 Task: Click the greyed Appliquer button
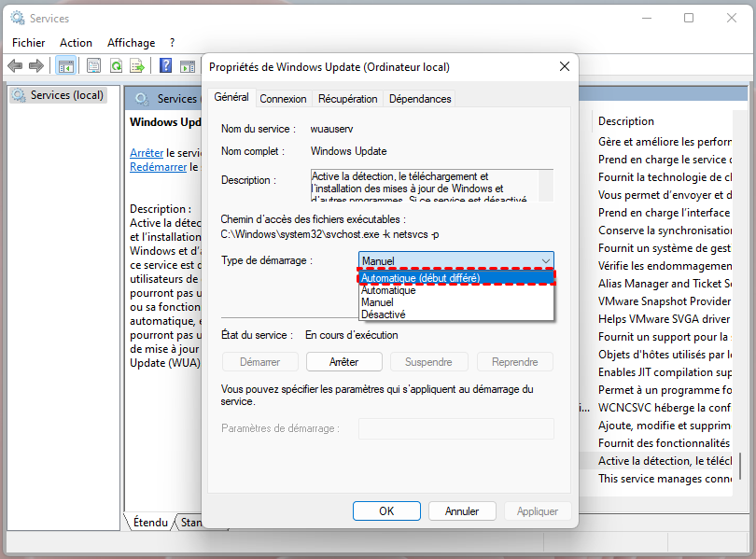(x=538, y=511)
